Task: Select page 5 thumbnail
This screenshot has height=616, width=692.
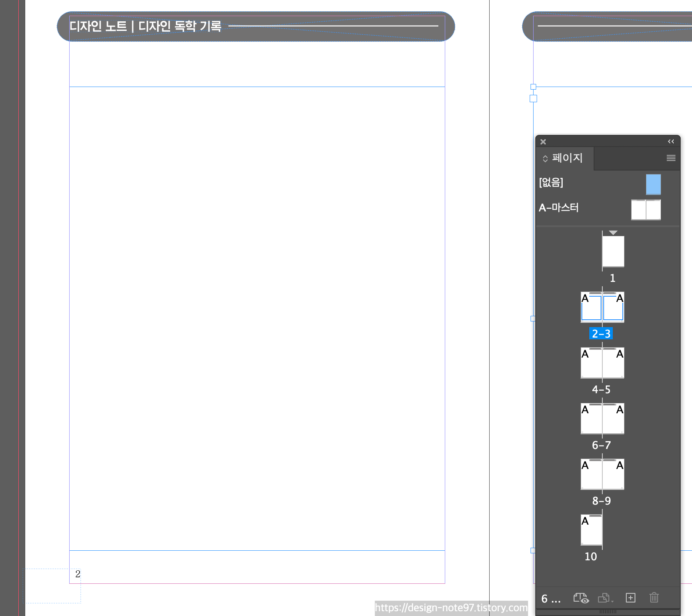Action: pyautogui.click(x=613, y=363)
